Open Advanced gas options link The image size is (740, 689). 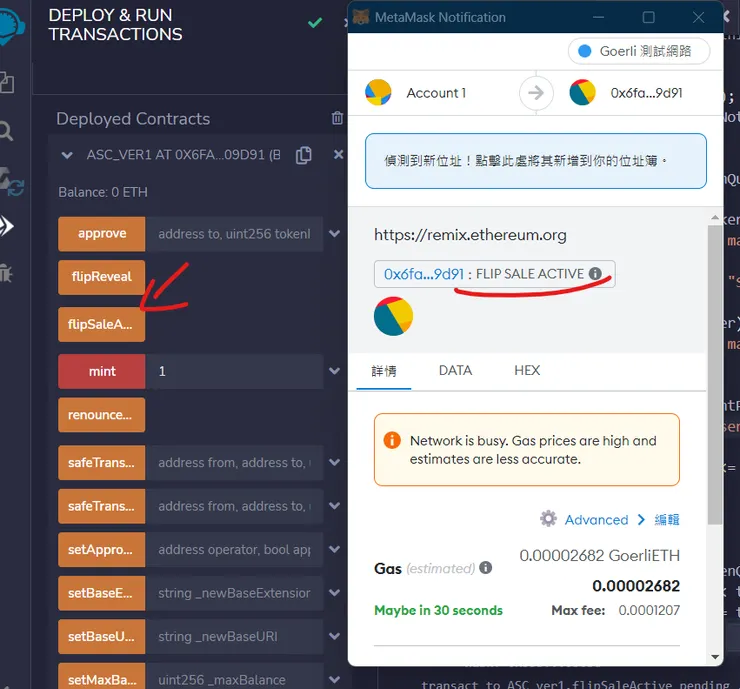(x=597, y=520)
